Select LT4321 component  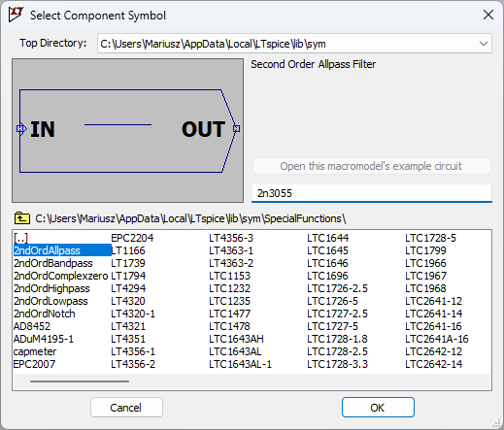tap(128, 326)
